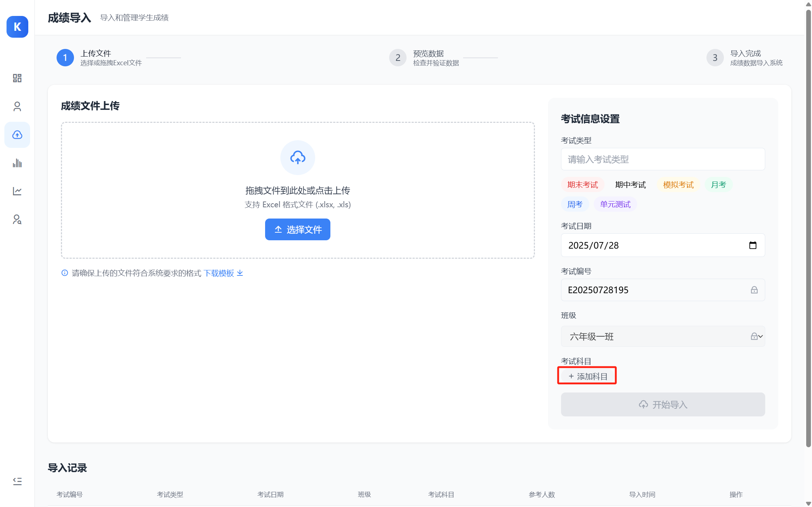
Task: Click the 选择文件 upload button
Action: pos(297,229)
